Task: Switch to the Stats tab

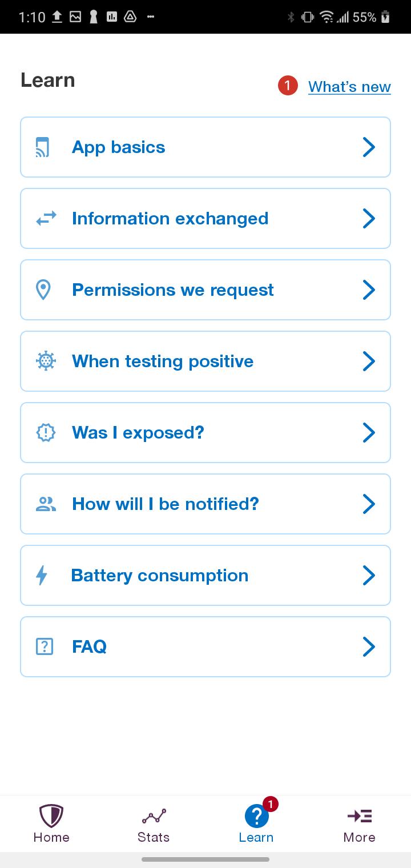Action: (154, 824)
